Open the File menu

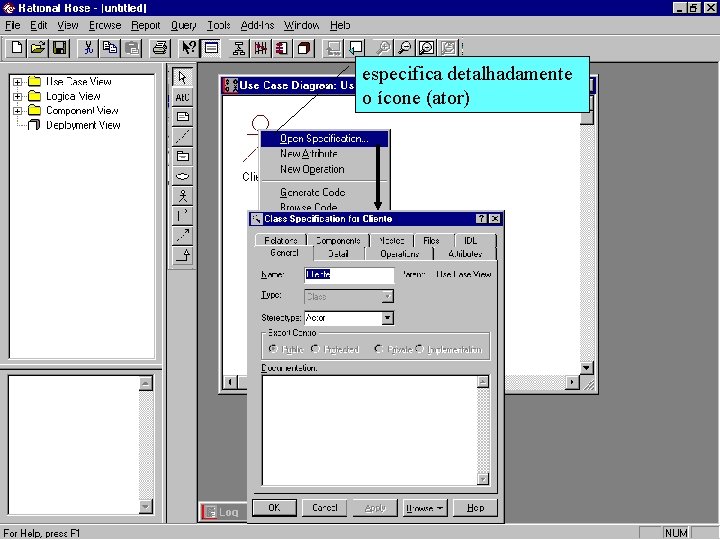coord(13,25)
